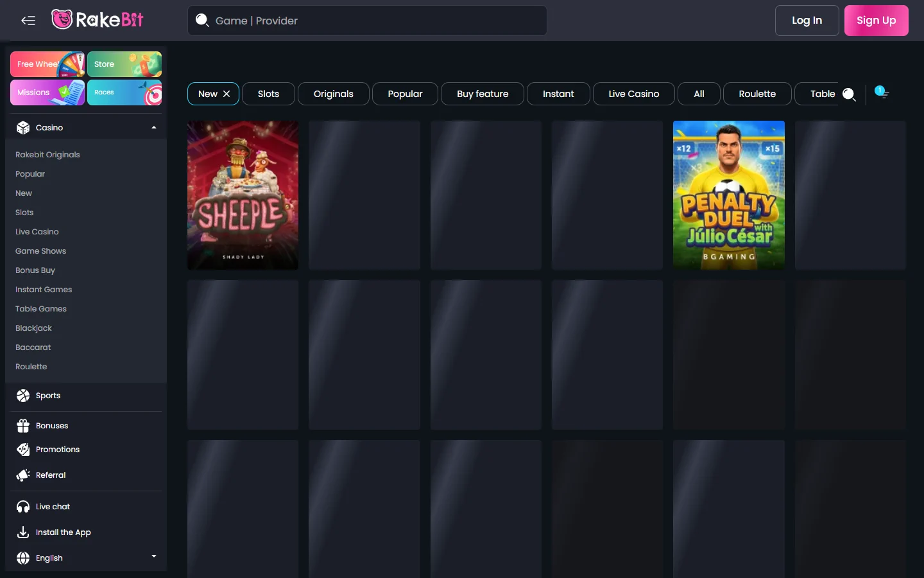Go to Bonus Buy in the sidebar

[35, 270]
